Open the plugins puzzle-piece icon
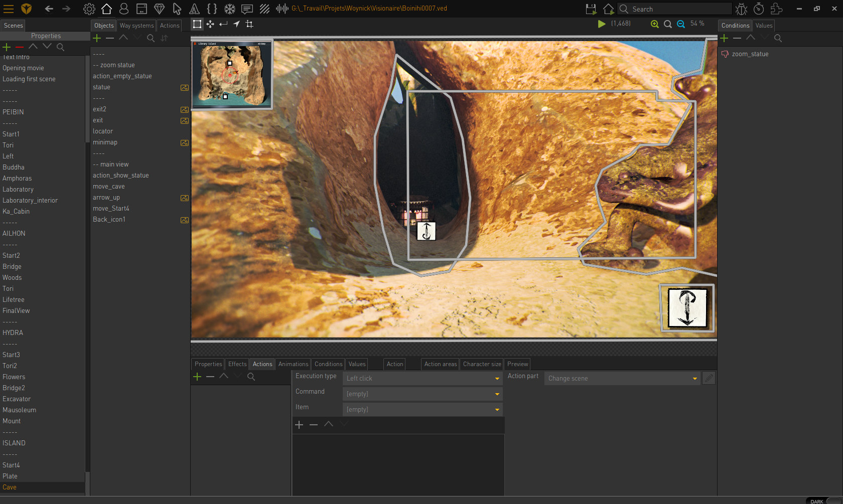 click(776, 9)
